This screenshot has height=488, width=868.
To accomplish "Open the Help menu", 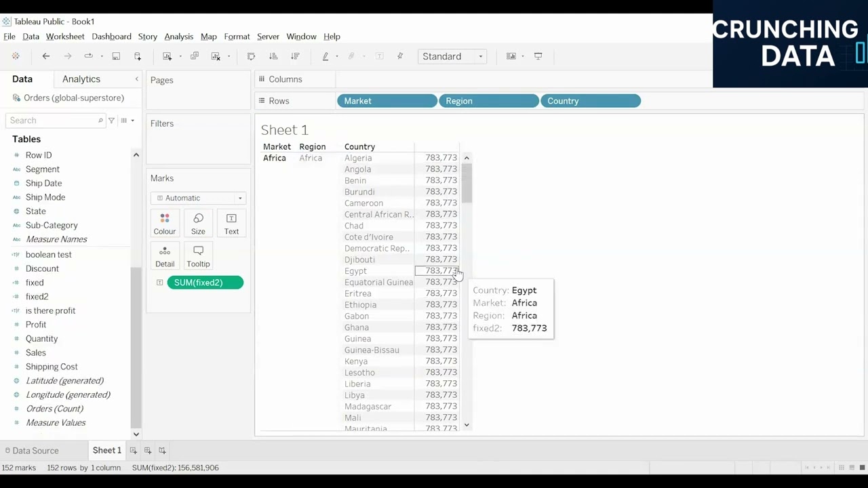I will [x=332, y=37].
